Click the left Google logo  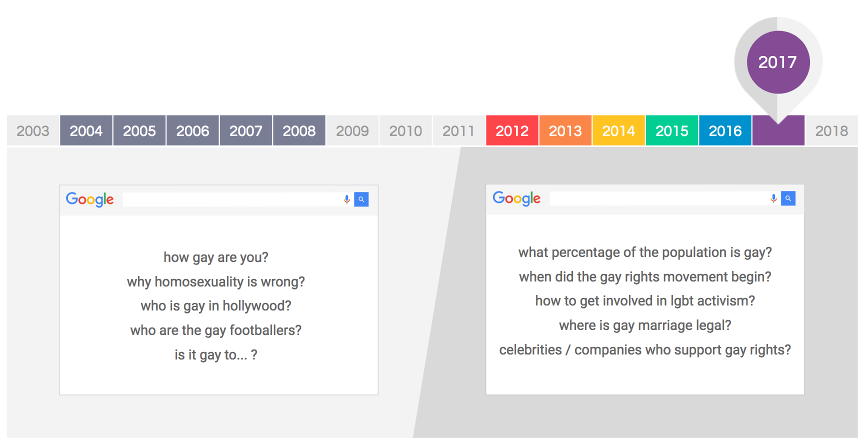coord(90,199)
